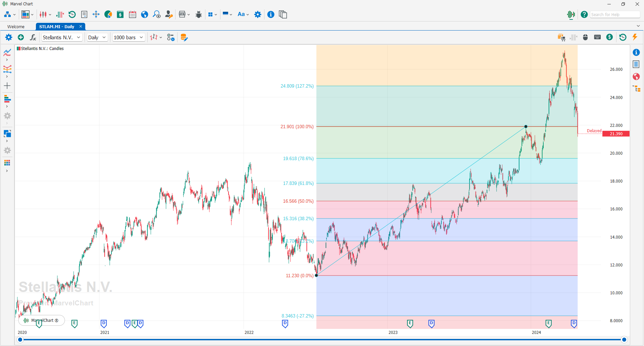The width and height of the screenshot is (644, 346).
Task: Click the green add plus icon
Action: [21, 37]
